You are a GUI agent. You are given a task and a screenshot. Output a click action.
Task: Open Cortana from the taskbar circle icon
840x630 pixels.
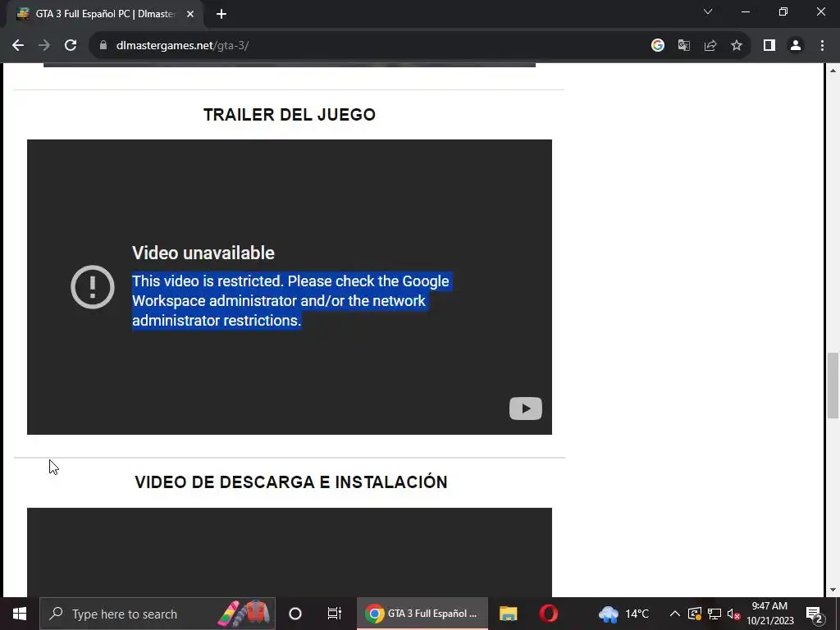click(295, 614)
